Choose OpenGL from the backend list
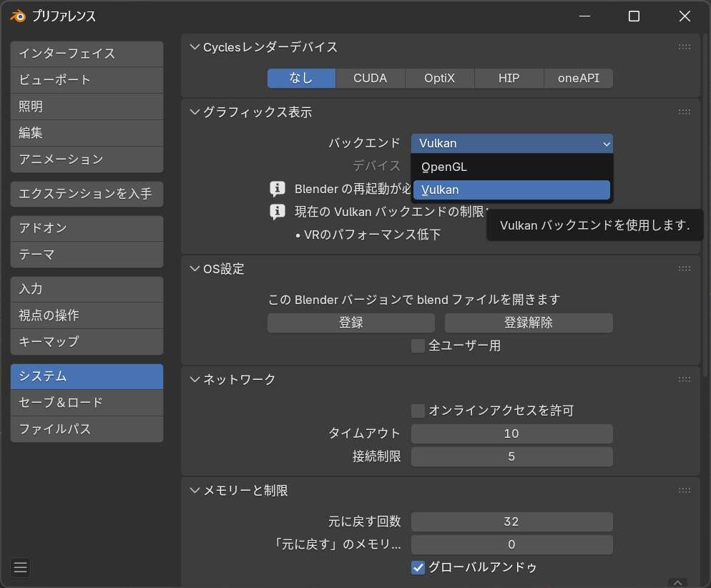 coord(512,167)
